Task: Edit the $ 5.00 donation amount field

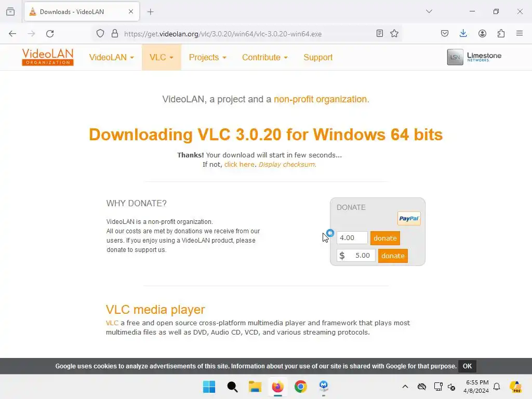Action: point(356,256)
